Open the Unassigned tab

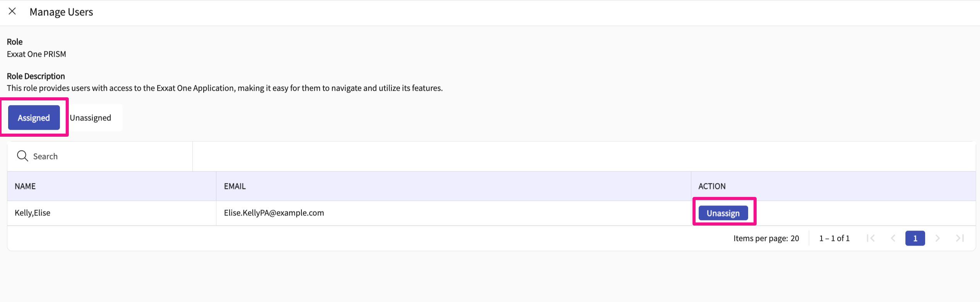(90, 118)
